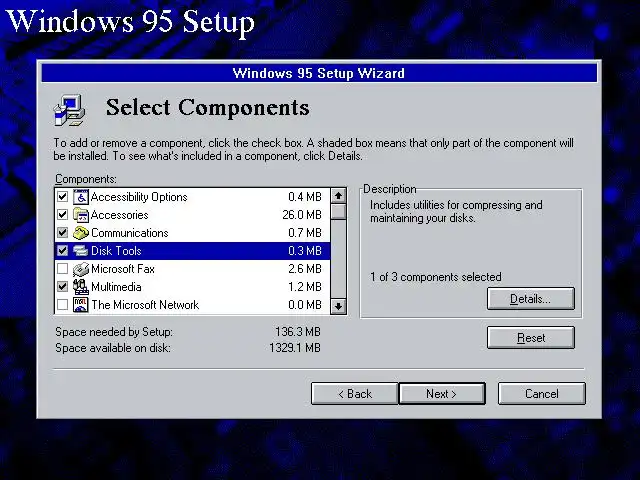The image size is (640, 480).
Task: Go back with the Back button
Action: 354,394
